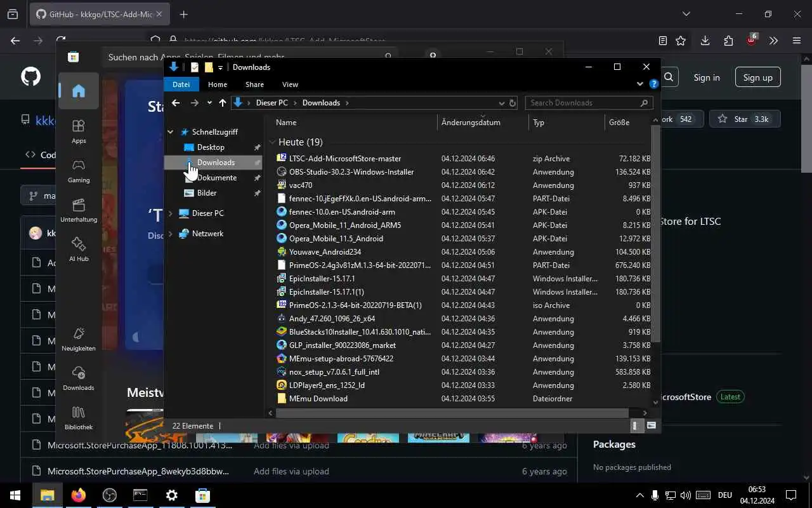Click Sign up button on GitHub

click(x=757, y=77)
